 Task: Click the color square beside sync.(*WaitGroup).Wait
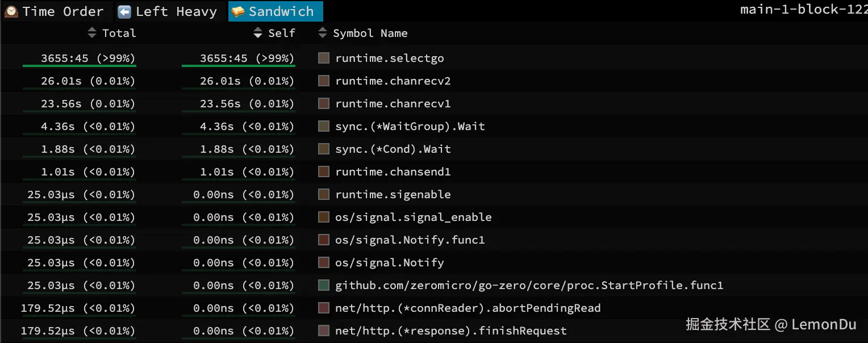tap(324, 126)
